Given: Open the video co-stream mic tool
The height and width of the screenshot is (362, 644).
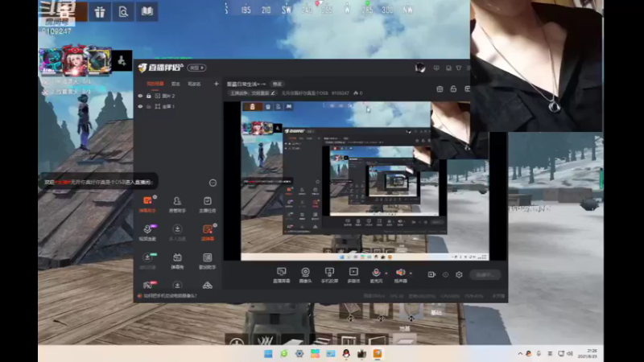Looking at the screenshot, I should 147,232.
